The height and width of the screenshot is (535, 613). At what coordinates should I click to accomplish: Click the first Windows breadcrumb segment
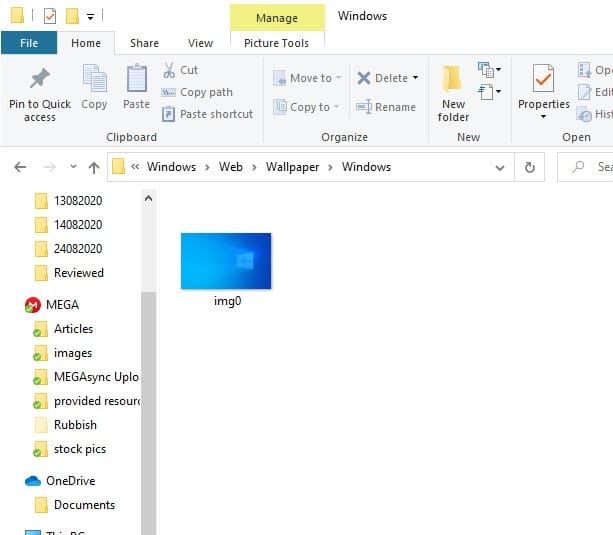(171, 167)
